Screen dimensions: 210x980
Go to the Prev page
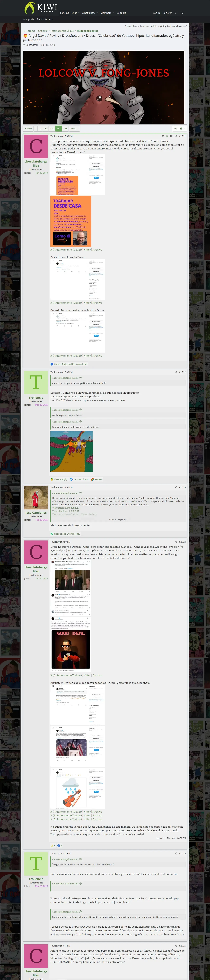pyautogui.click(x=29, y=129)
